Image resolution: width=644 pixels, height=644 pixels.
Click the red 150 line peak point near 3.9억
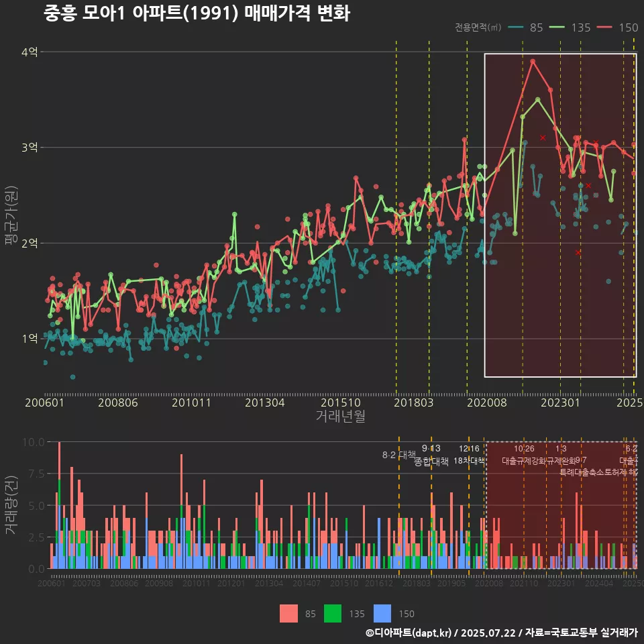click(x=533, y=62)
